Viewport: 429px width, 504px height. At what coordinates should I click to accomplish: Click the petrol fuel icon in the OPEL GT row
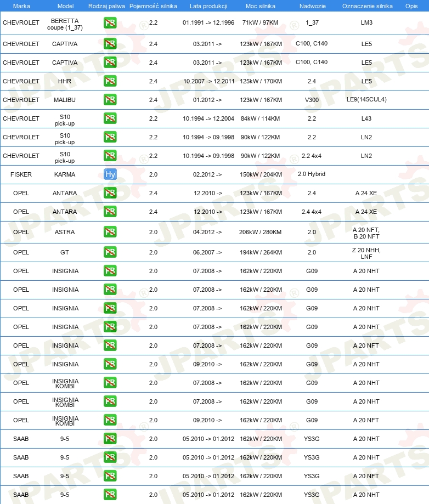(110, 252)
